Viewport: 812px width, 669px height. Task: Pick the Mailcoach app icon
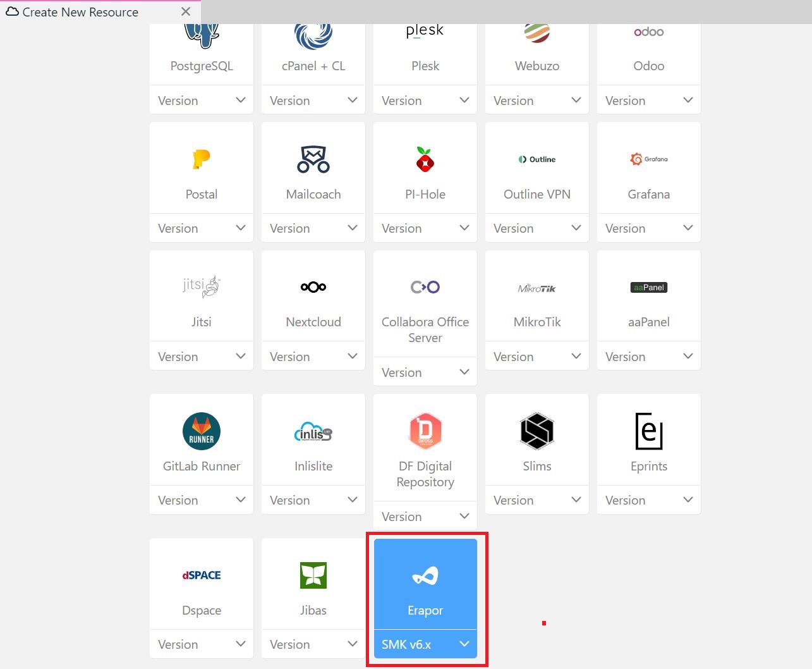[313, 159]
